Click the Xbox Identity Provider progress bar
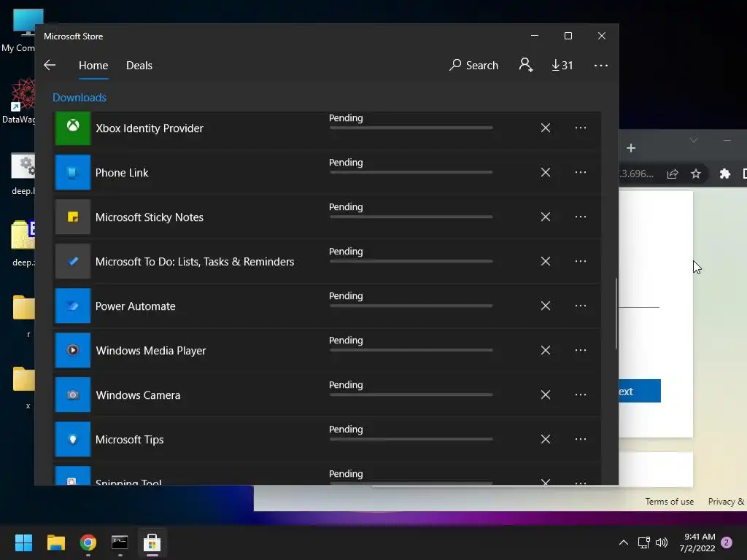The height and width of the screenshot is (560, 747). point(411,128)
